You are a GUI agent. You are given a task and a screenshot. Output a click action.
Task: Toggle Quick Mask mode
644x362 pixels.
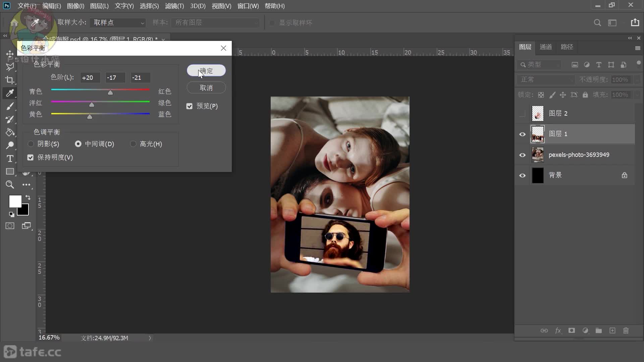click(10, 226)
